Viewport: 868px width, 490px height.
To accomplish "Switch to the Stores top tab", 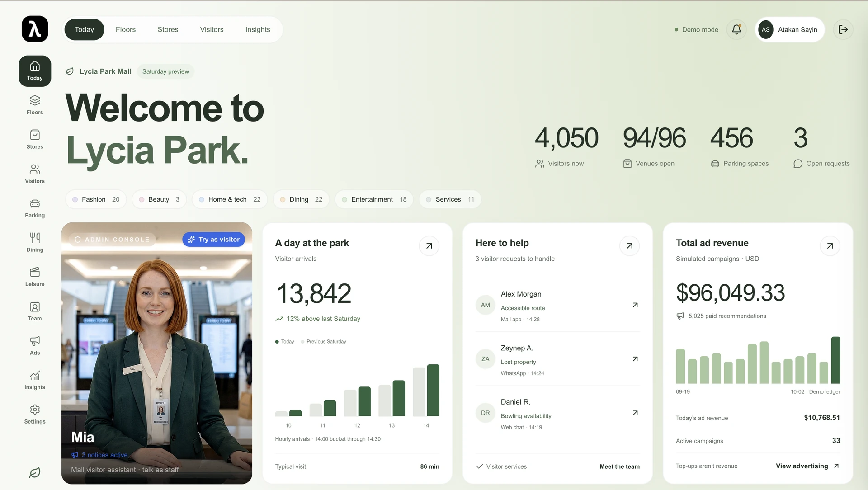I will (168, 29).
